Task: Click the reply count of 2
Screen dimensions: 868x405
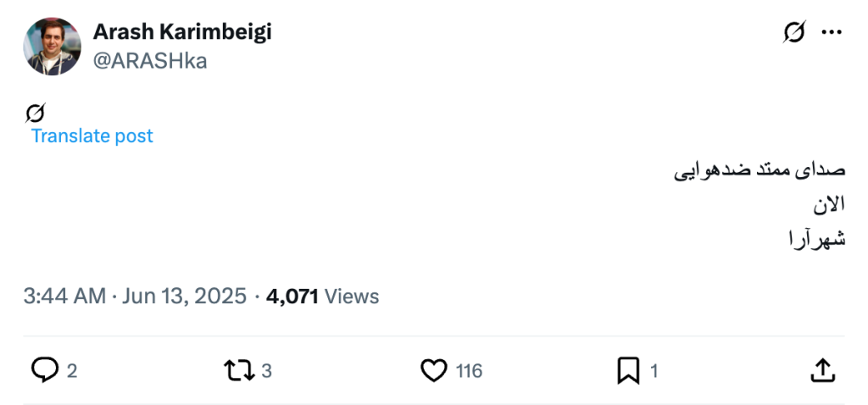Action: [x=72, y=371]
